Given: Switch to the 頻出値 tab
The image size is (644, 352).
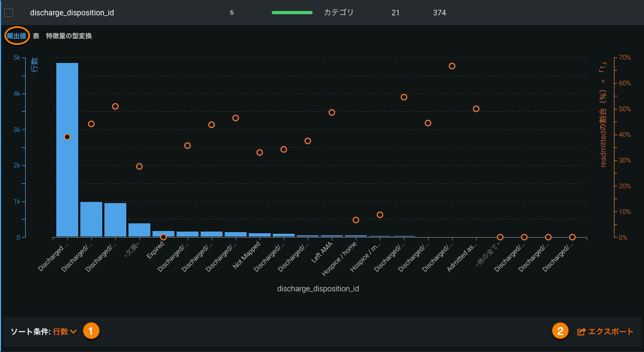Looking at the screenshot, I should coord(16,36).
